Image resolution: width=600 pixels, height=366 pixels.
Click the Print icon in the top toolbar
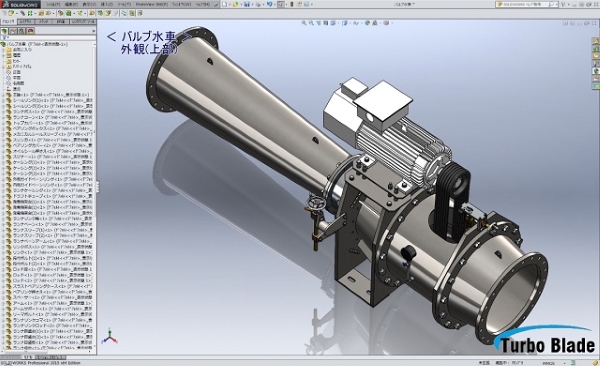pyautogui.click(x=258, y=4)
